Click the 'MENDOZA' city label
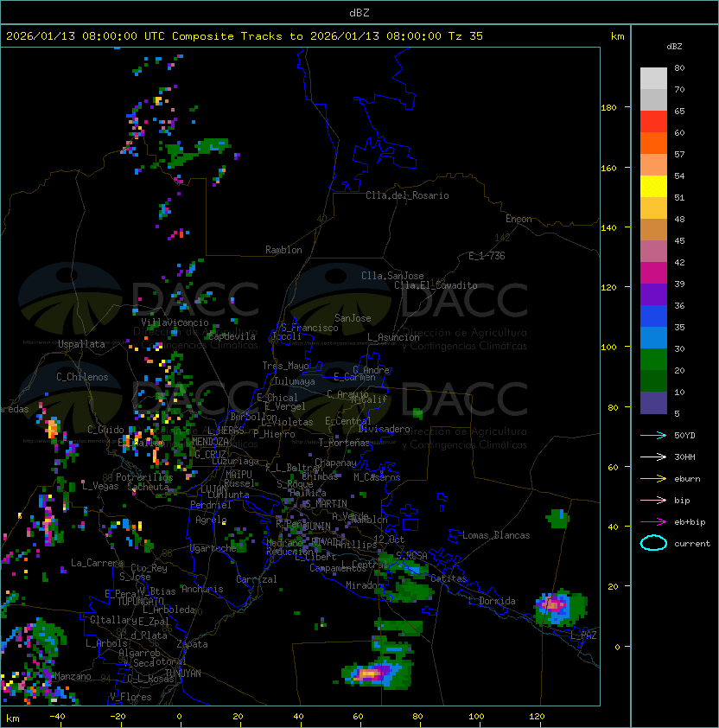This screenshot has width=719, height=728. coord(210,442)
